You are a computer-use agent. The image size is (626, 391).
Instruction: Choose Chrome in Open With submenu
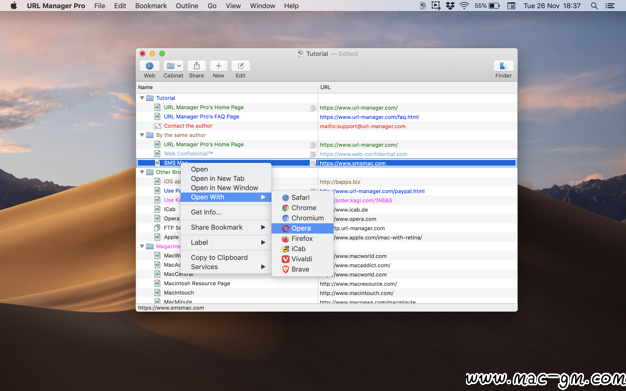302,208
